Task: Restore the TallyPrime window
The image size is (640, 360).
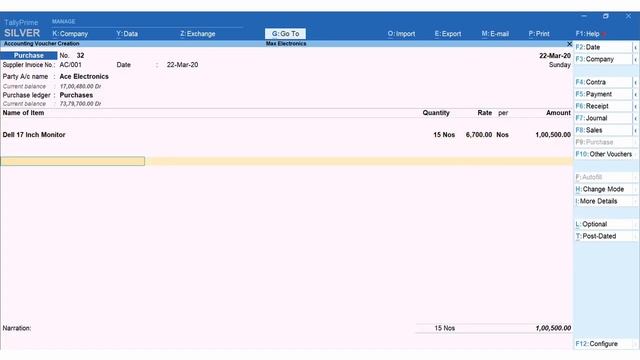Action: pos(606,16)
